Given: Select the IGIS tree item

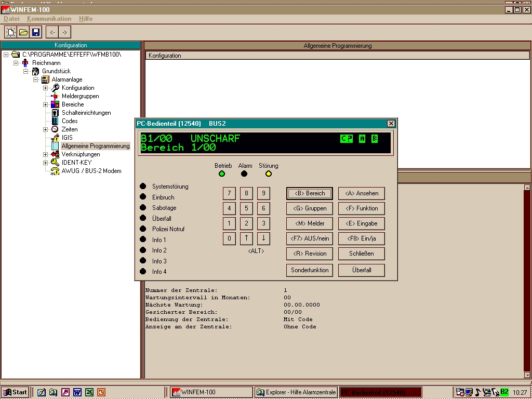Looking at the screenshot, I should click(x=67, y=138).
